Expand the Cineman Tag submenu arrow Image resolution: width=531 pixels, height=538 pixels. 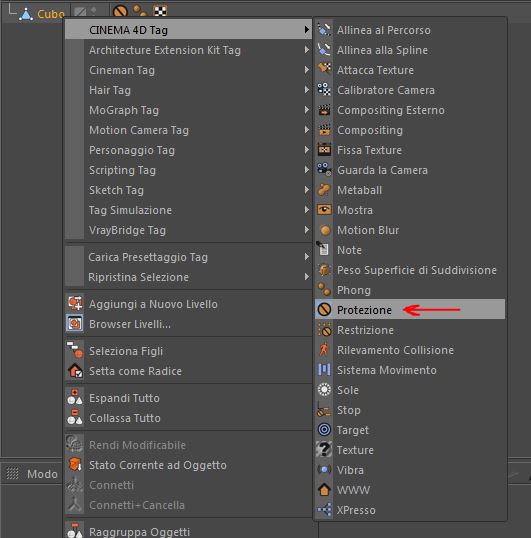click(306, 70)
